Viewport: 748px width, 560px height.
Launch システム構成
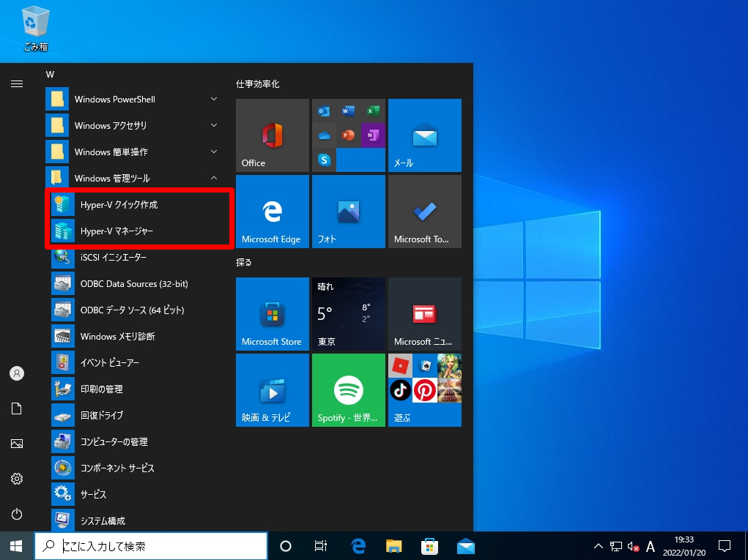tap(138, 520)
